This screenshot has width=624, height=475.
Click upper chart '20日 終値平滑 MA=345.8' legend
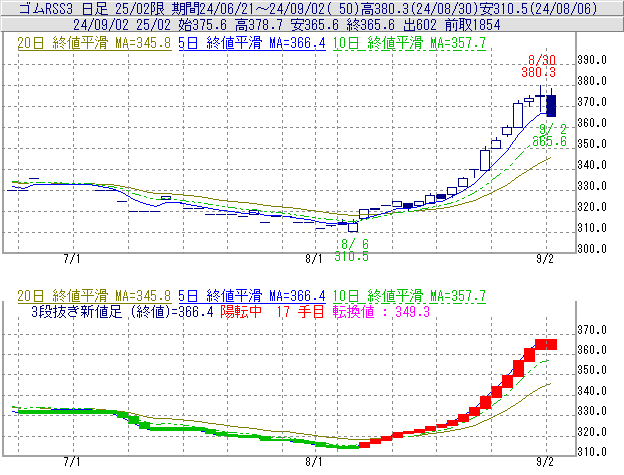[94, 43]
